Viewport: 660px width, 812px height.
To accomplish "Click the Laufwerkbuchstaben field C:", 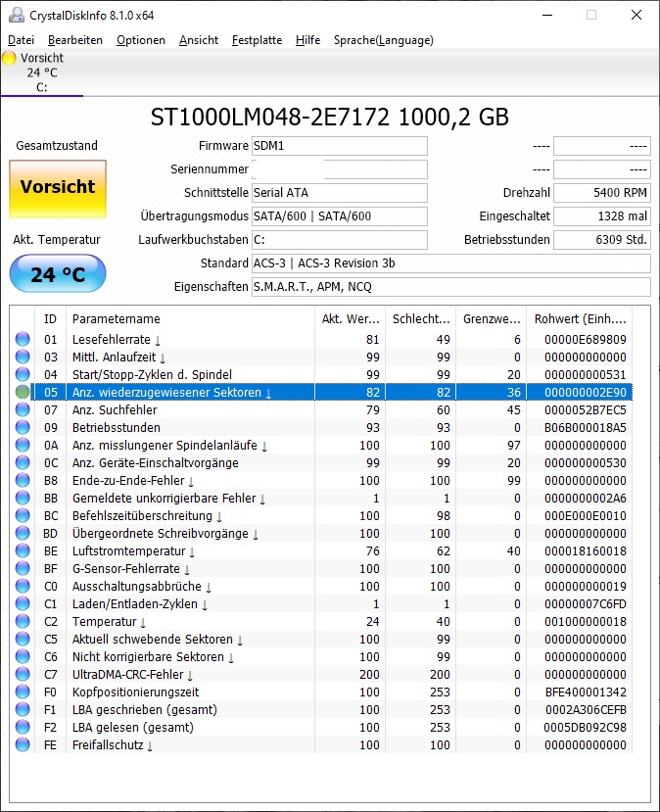I will coord(340,240).
